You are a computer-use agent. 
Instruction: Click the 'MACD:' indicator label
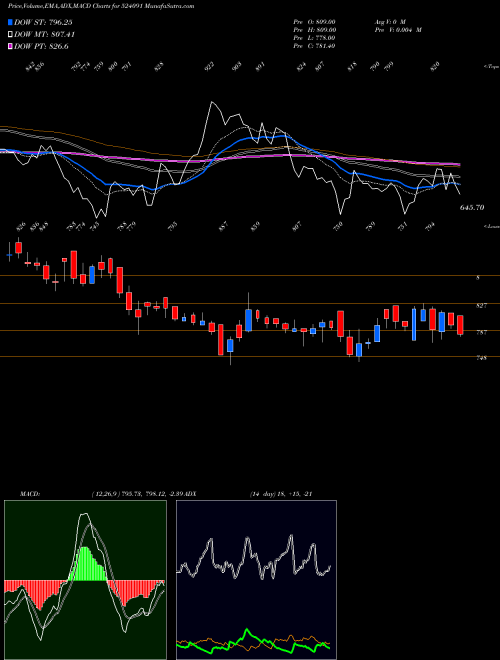[x=29, y=493]
